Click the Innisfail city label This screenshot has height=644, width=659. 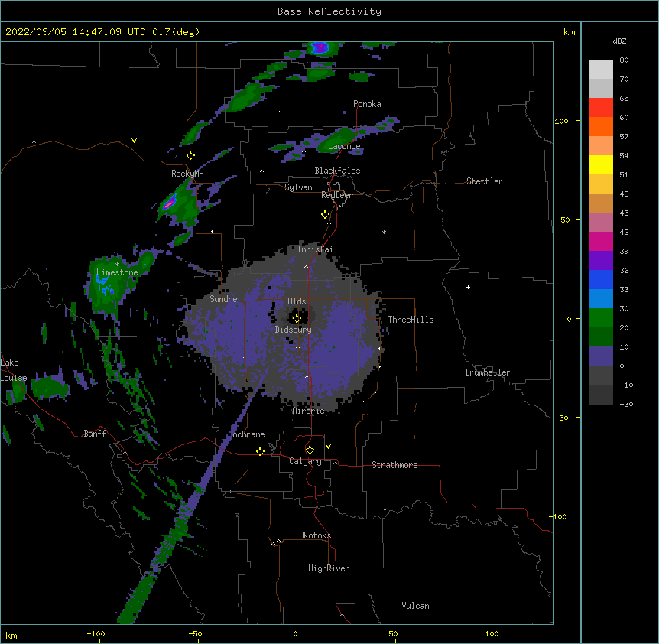317,249
